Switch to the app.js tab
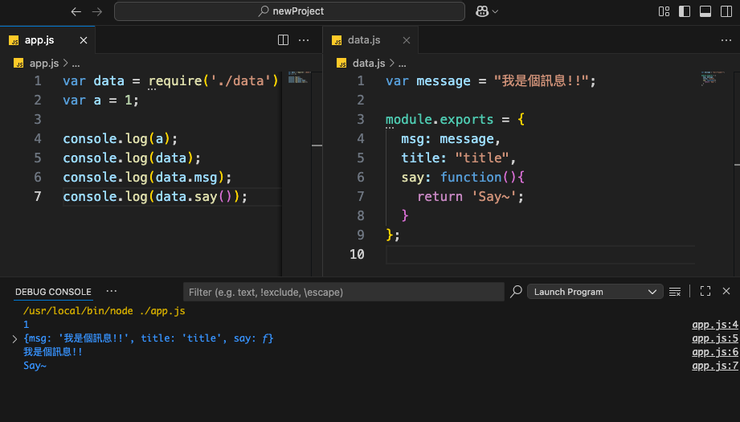The image size is (740, 422). (x=40, y=40)
